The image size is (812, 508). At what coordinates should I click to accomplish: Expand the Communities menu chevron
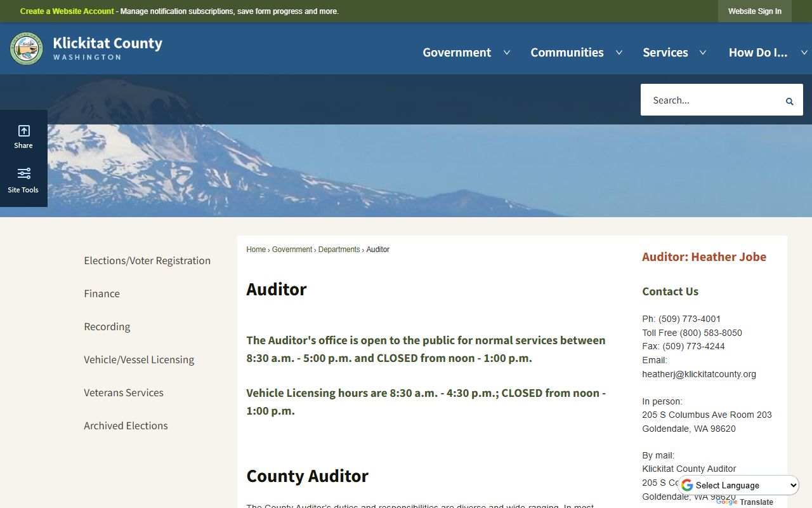[619, 53]
